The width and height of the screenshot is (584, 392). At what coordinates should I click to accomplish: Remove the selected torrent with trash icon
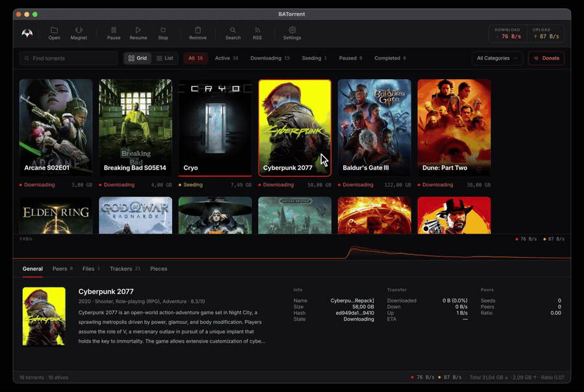(x=198, y=33)
